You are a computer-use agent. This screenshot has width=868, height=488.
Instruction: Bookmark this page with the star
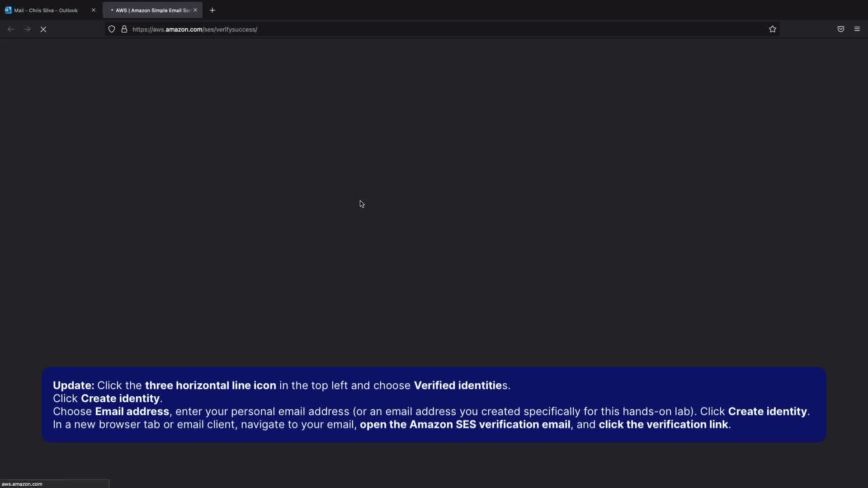[773, 29]
